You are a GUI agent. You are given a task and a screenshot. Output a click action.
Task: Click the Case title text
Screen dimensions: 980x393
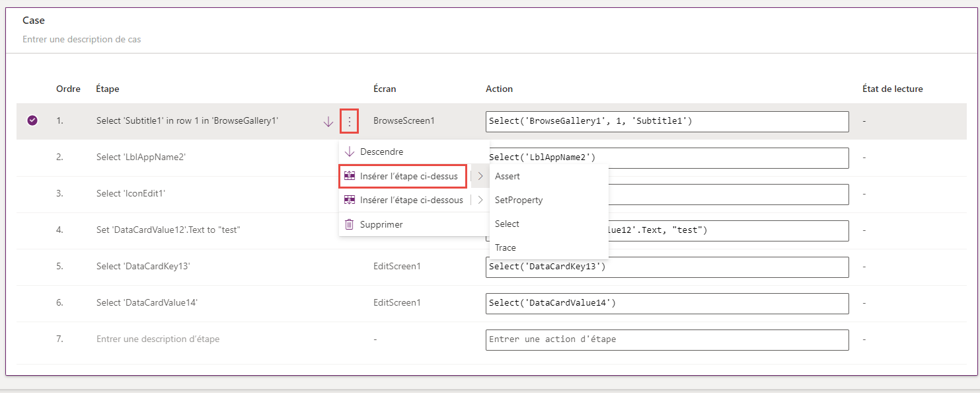pyautogui.click(x=34, y=21)
